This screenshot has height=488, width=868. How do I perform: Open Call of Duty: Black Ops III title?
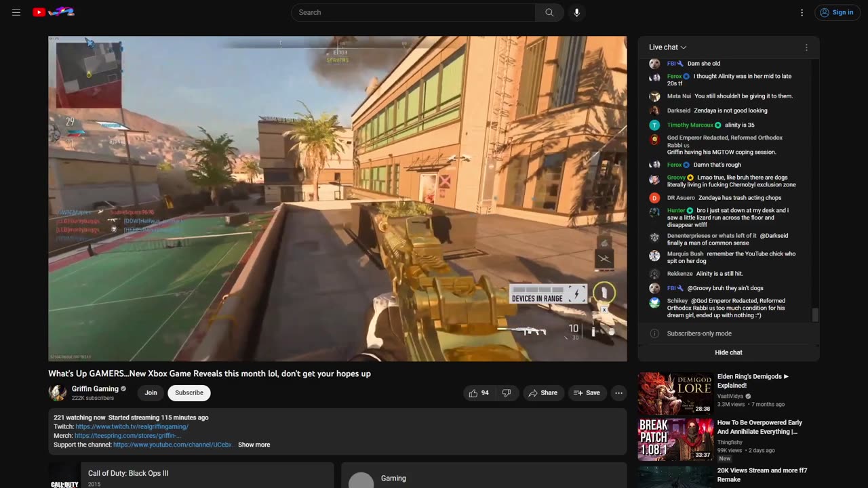tap(128, 473)
